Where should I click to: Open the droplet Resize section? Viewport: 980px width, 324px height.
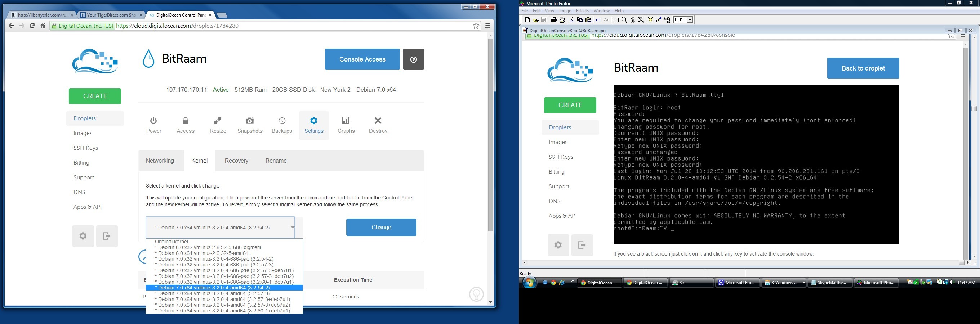point(218,126)
